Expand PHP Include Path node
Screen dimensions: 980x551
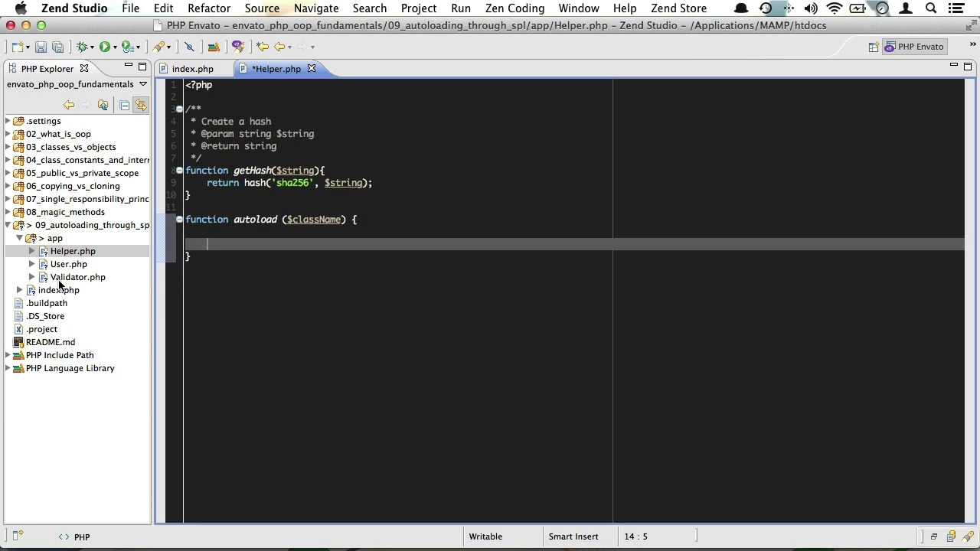pos(8,355)
